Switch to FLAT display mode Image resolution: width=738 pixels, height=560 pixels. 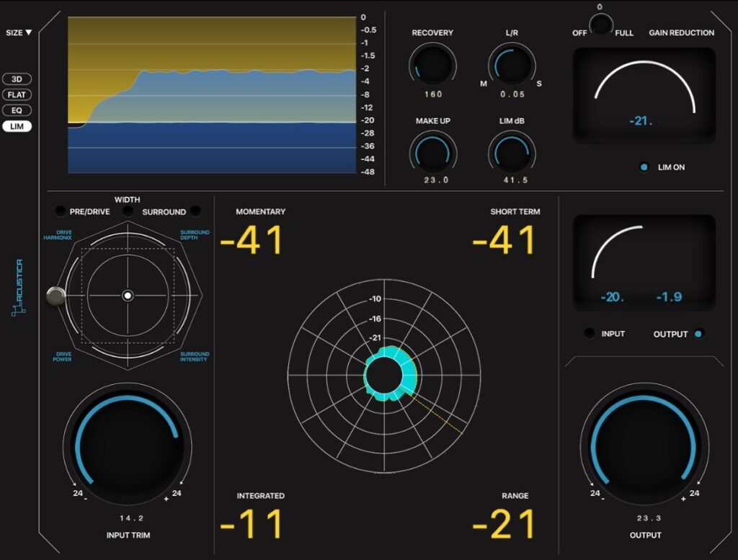(17, 94)
